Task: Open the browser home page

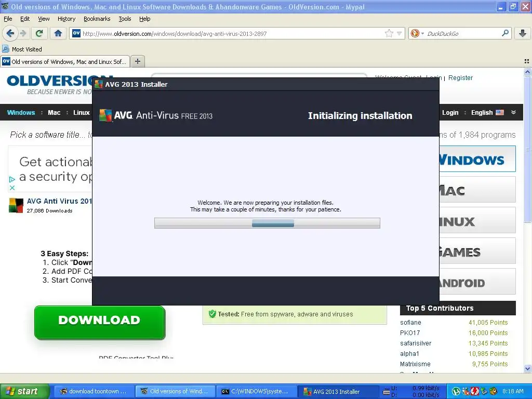Action: point(58,33)
